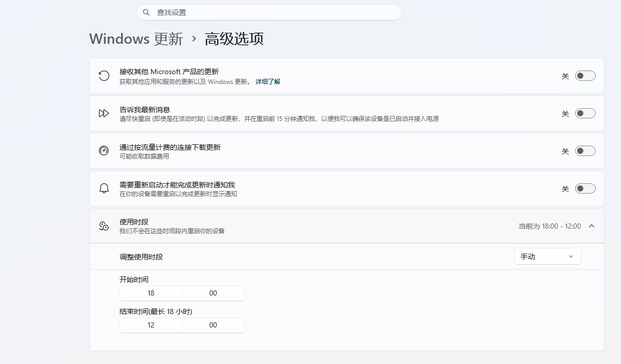Viewport: 621px width, 364px height.
Task: Open the 手动 dropdown for 调整使用时段
Action: coord(547,256)
